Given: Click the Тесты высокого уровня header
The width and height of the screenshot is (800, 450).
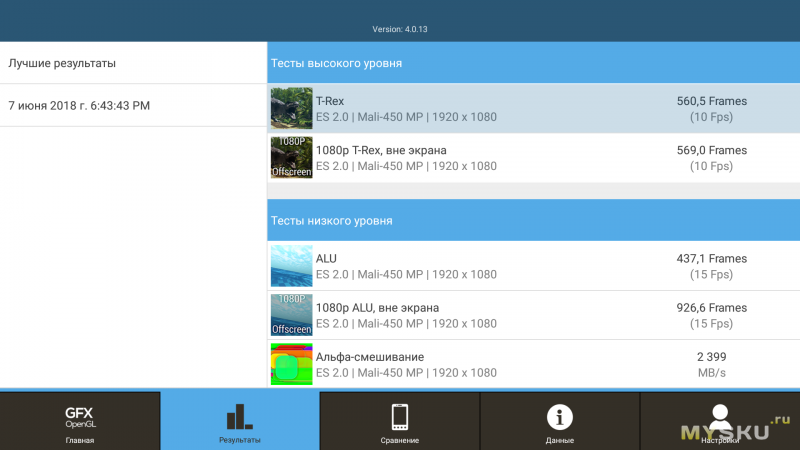Looking at the screenshot, I should pos(534,63).
